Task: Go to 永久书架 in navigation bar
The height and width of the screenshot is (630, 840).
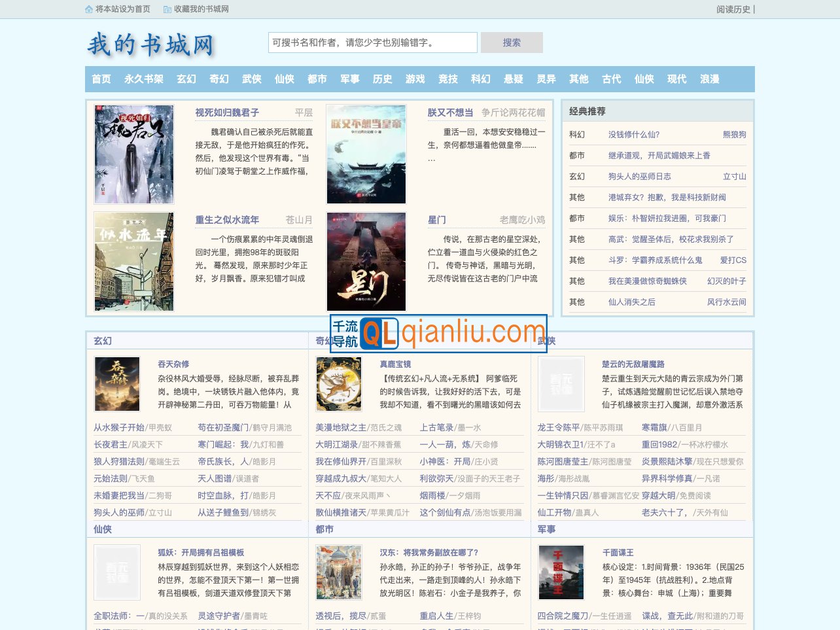Action: [144, 79]
